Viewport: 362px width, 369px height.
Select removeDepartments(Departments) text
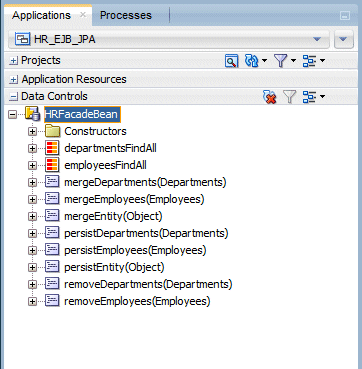pos(148,284)
